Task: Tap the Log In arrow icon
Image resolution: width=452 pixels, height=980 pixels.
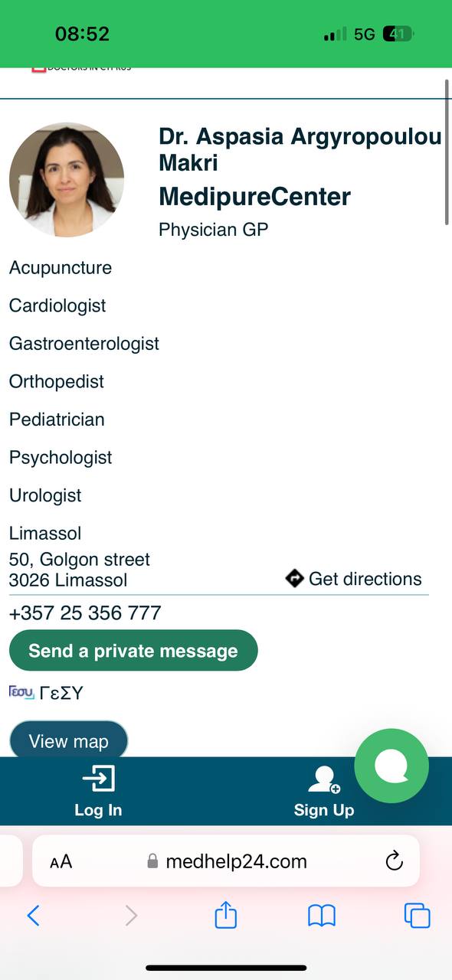Action: 98,779
